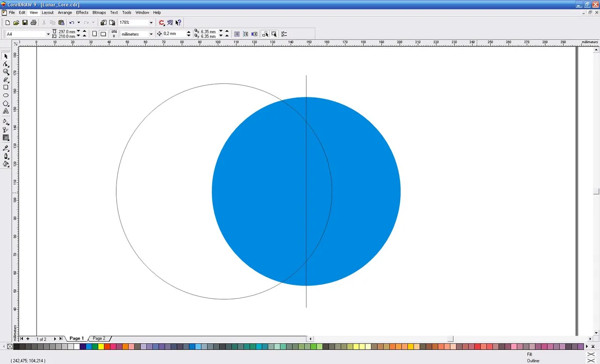Viewport: 600px width, 364px height.
Task: Increase the nudge offset 0,2 mm
Action: [188, 32]
